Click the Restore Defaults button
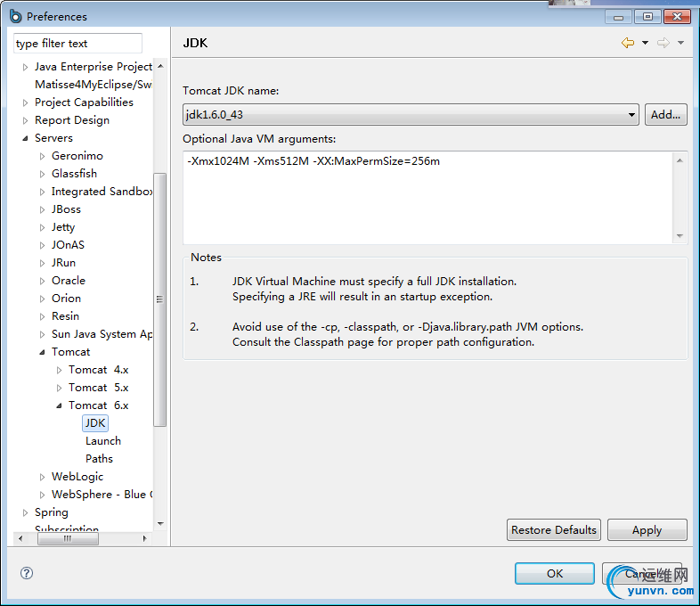Image resolution: width=700 pixels, height=606 pixels. (x=554, y=530)
